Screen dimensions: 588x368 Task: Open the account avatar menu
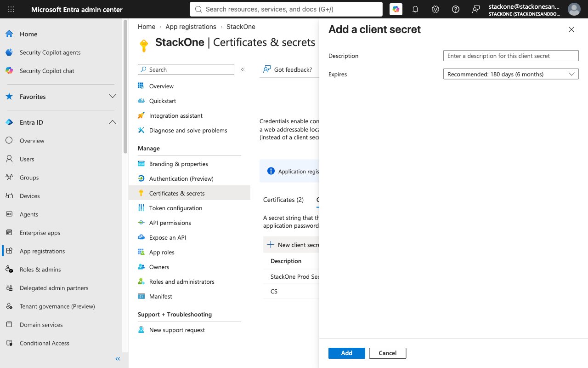(574, 9)
